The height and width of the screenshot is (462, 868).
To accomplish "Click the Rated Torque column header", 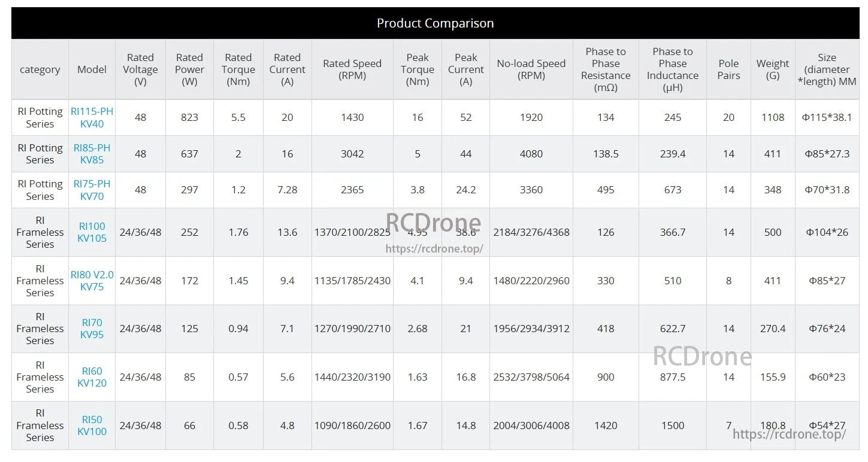I will point(238,69).
